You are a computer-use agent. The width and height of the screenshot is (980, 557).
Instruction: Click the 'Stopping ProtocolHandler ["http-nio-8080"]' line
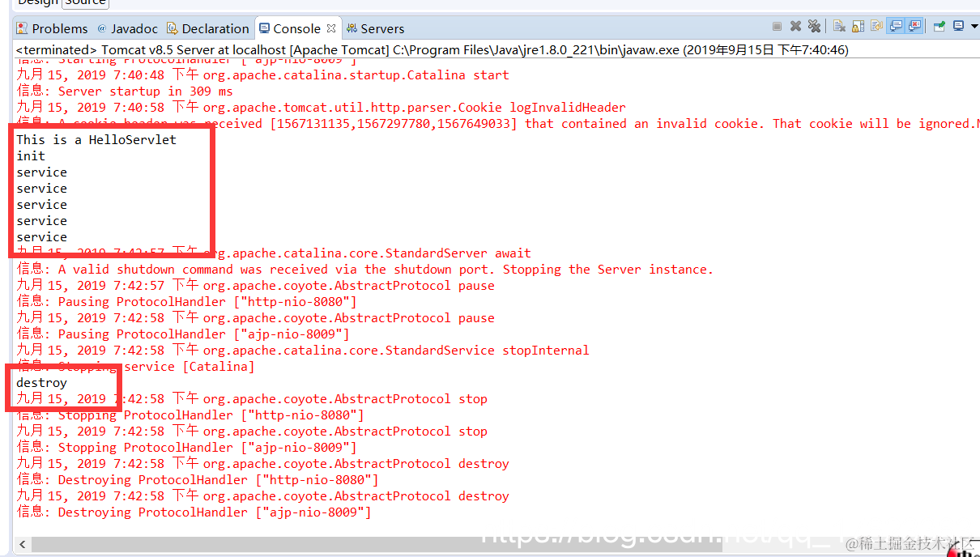pyautogui.click(x=190, y=415)
